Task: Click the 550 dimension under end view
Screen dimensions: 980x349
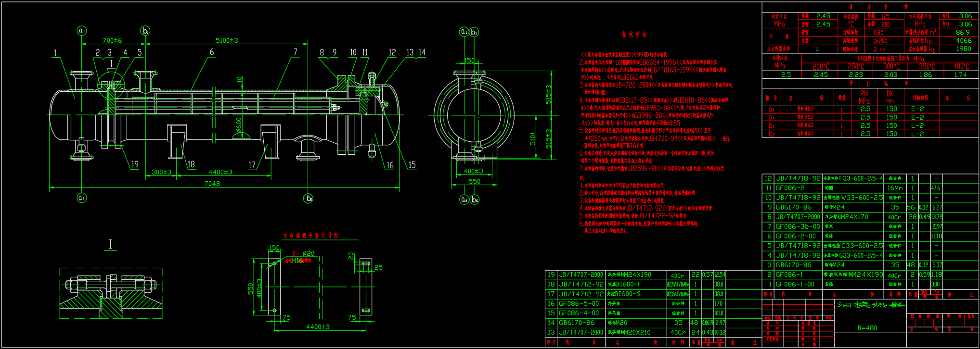Action: click(474, 181)
